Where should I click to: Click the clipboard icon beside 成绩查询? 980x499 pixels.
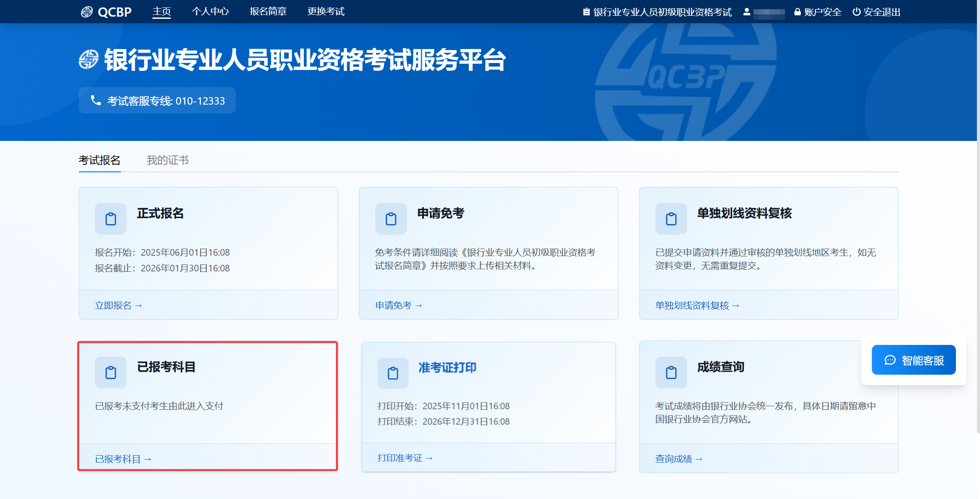(x=671, y=372)
